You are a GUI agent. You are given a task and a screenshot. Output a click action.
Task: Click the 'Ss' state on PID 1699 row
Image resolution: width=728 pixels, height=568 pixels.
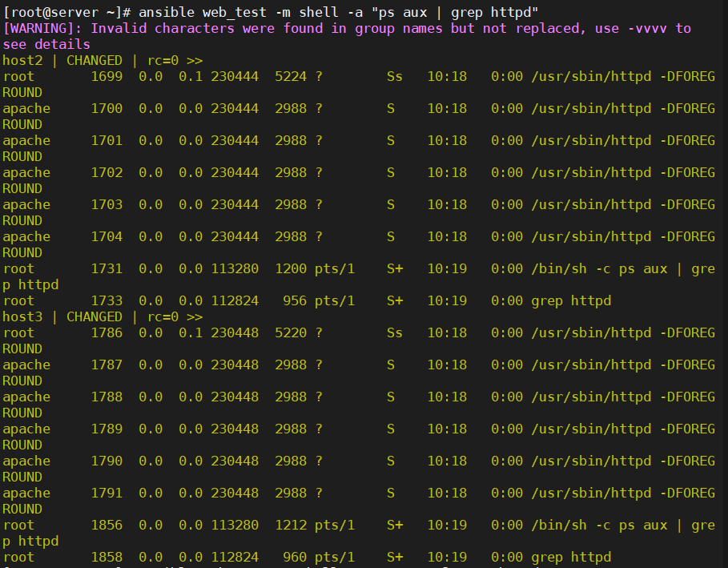click(395, 77)
